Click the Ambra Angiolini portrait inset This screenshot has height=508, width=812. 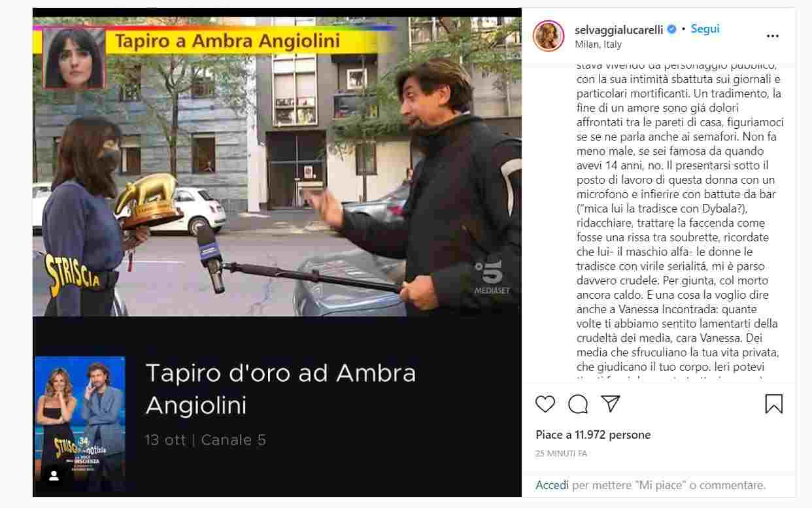[x=73, y=58]
